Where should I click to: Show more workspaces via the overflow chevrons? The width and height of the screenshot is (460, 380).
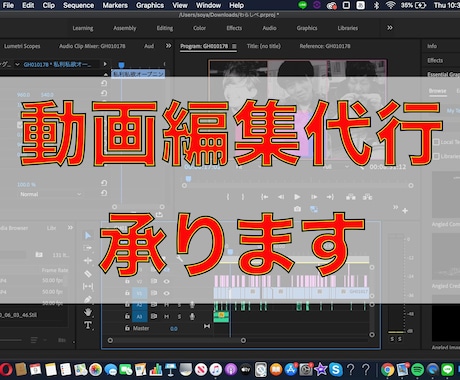tap(390, 28)
